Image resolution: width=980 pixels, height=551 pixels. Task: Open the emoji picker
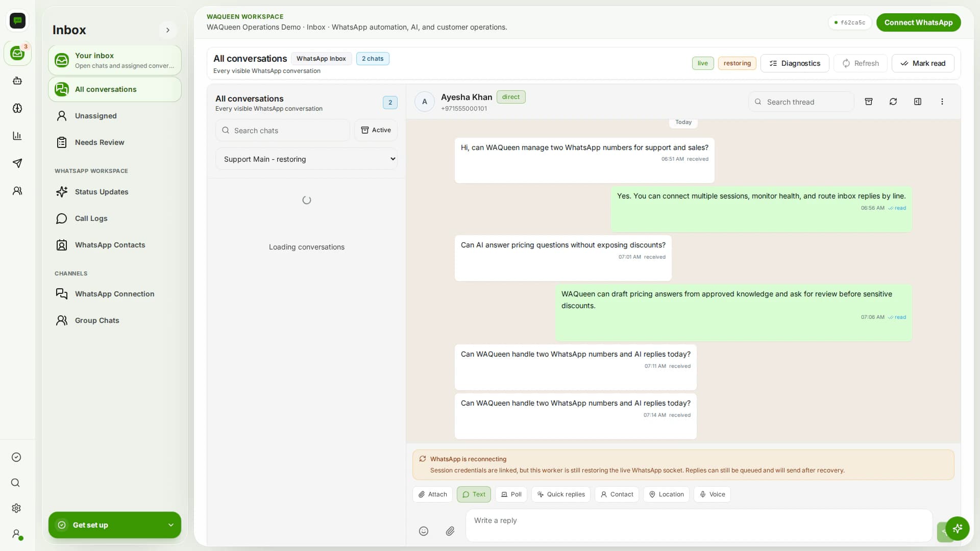point(424,531)
